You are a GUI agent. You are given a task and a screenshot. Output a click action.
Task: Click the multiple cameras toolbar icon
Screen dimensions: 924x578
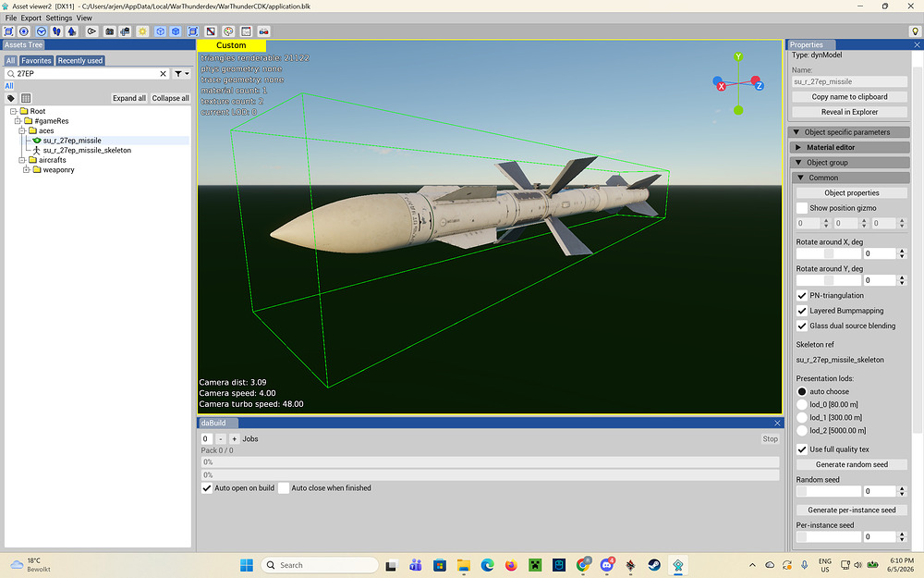(x=125, y=31)
